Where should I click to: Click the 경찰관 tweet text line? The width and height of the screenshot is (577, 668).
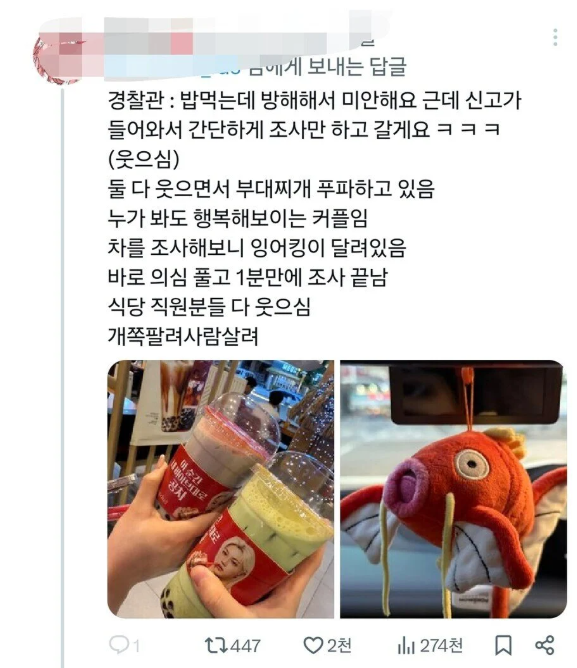point(314,101)
